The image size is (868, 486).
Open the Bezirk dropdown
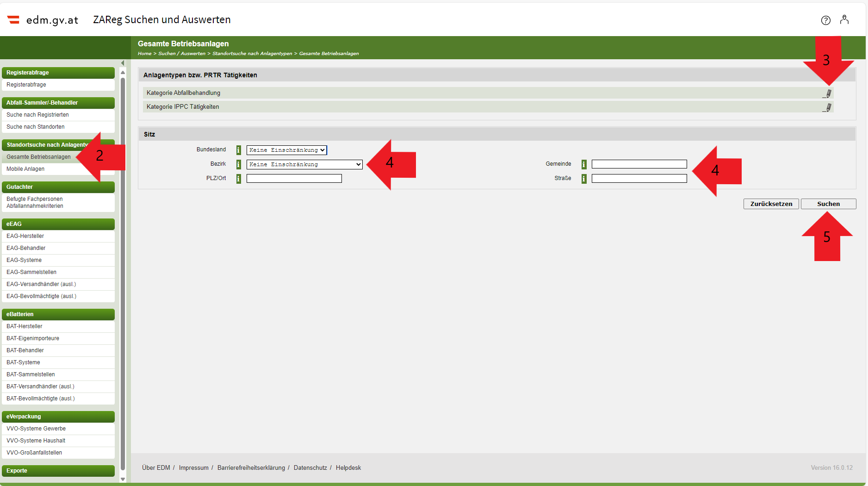[304, 164]
